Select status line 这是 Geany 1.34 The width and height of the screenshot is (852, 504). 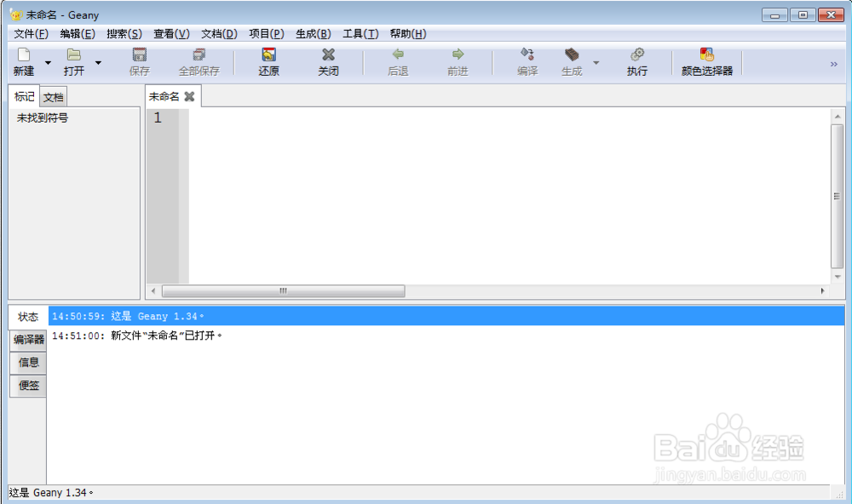coord(446,316)
